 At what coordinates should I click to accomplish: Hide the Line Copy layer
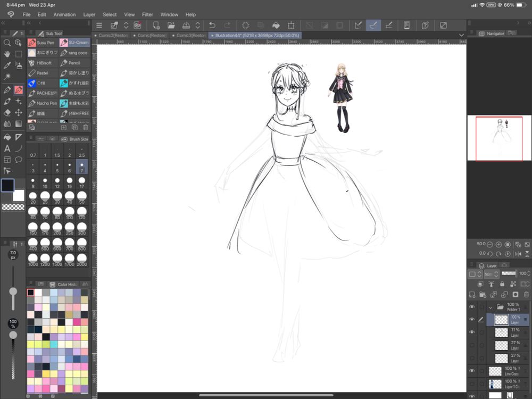[x=471, y=371]
